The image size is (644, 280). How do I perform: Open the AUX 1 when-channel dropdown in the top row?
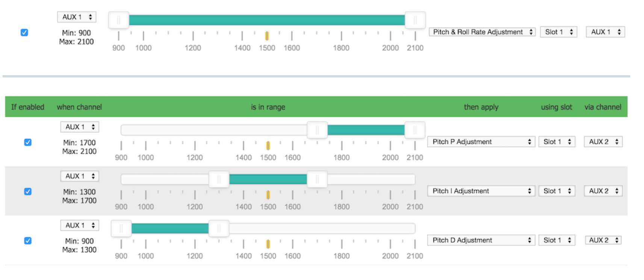(x=77, y=17)
